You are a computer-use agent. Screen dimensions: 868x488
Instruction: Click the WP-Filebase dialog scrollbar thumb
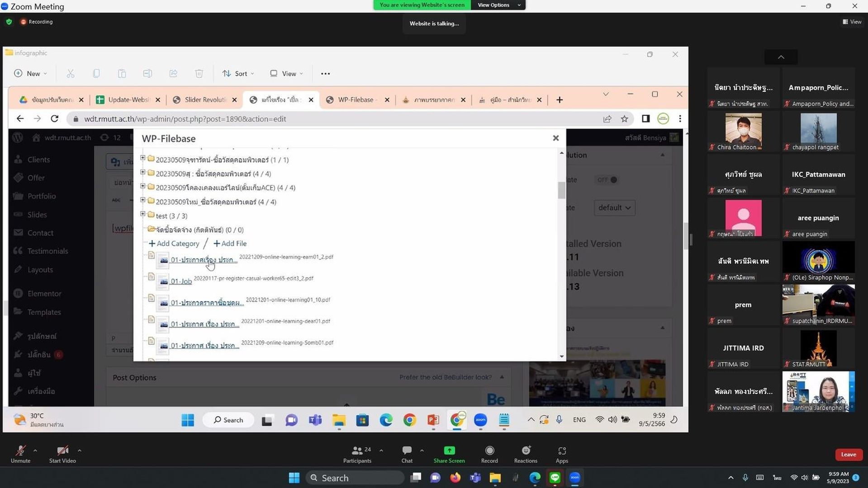click(561, 190)
